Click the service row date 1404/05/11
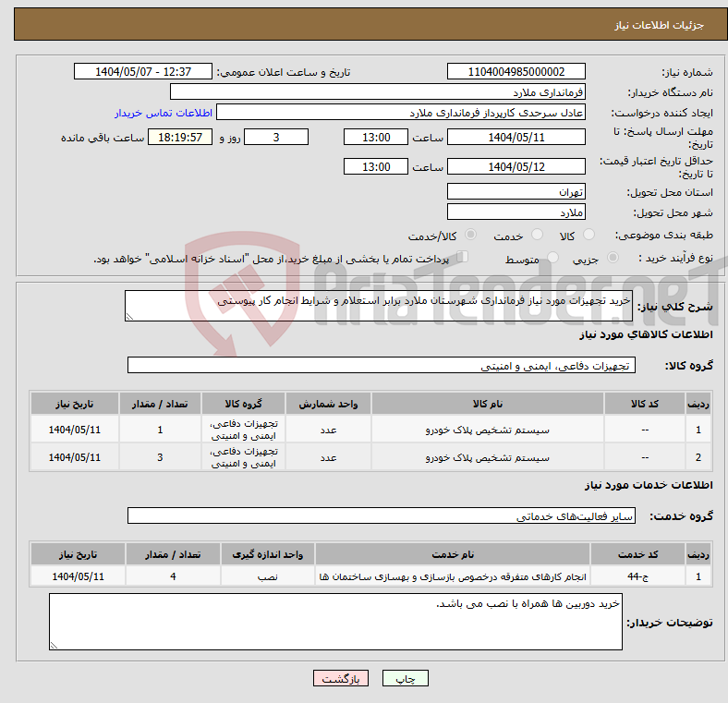This screenshot has height=703, width=728. (78, 576)
